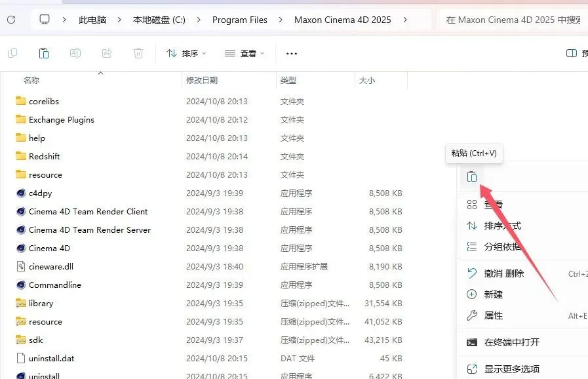Click size 45 KB of uninstall.dat
The width and height of the screenshot is (588, 379).
(391, 359)
